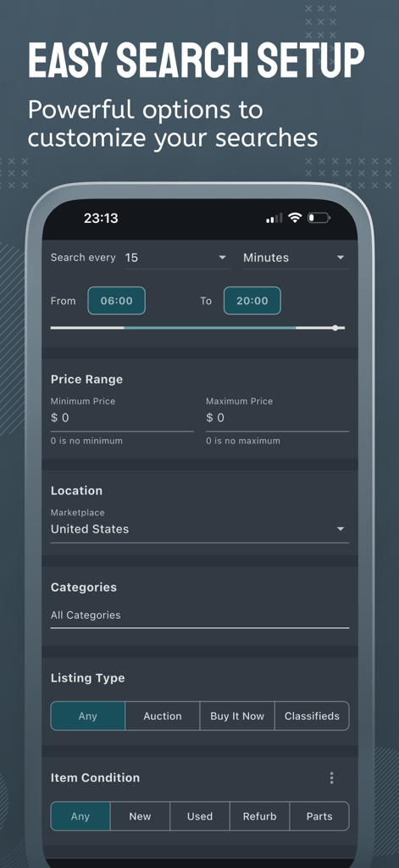The width and height of the screenshot is (399, 868).
Task: Open the Minutes unit dropdown
Action: 296,258
